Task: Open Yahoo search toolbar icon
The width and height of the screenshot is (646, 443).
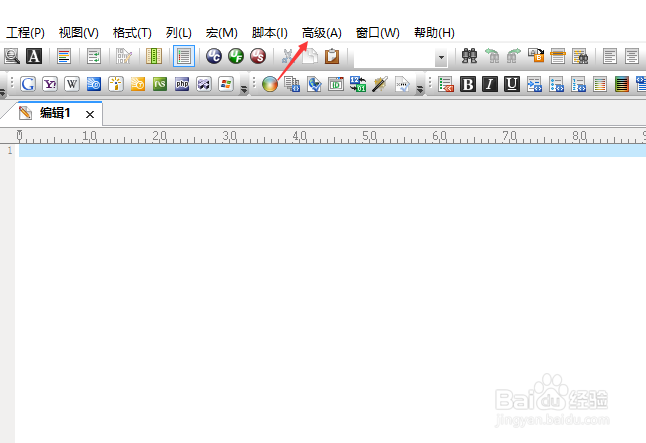Action: (x=50, y=84)
